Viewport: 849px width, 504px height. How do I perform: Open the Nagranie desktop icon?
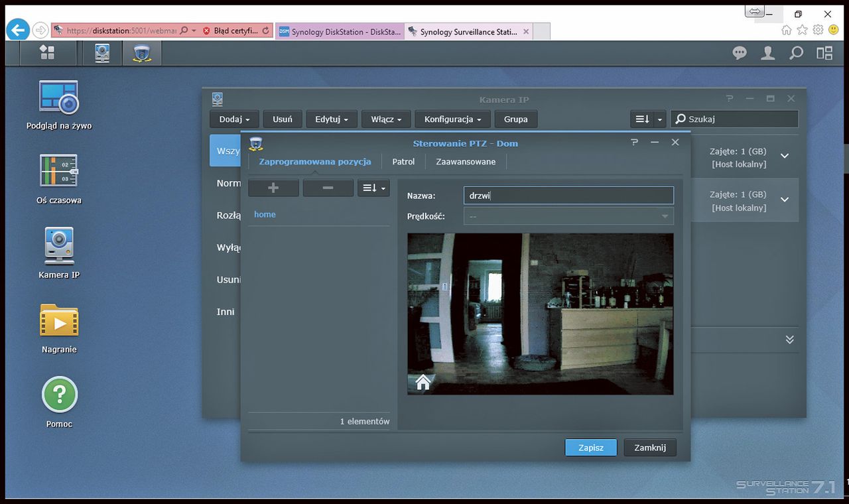(x=59, y=328)
